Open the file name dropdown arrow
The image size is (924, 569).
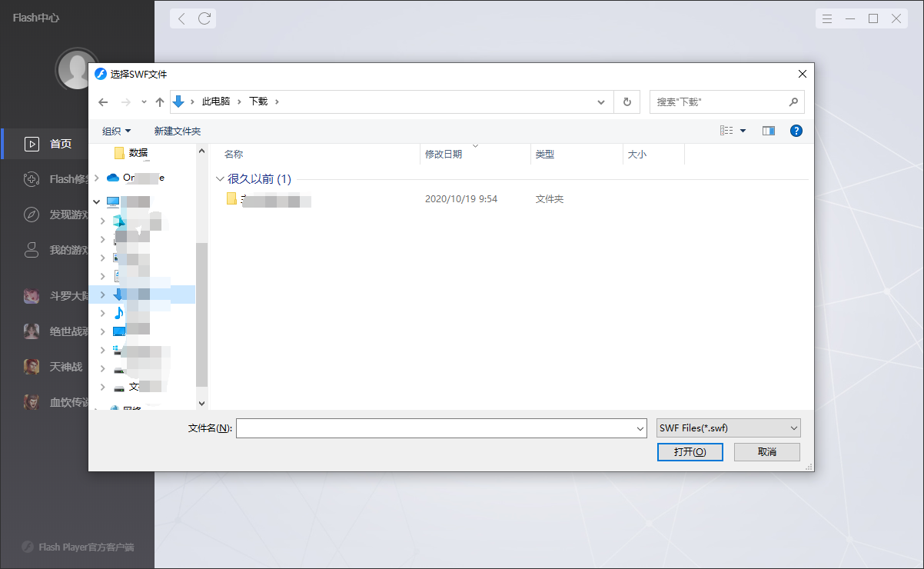640,428
